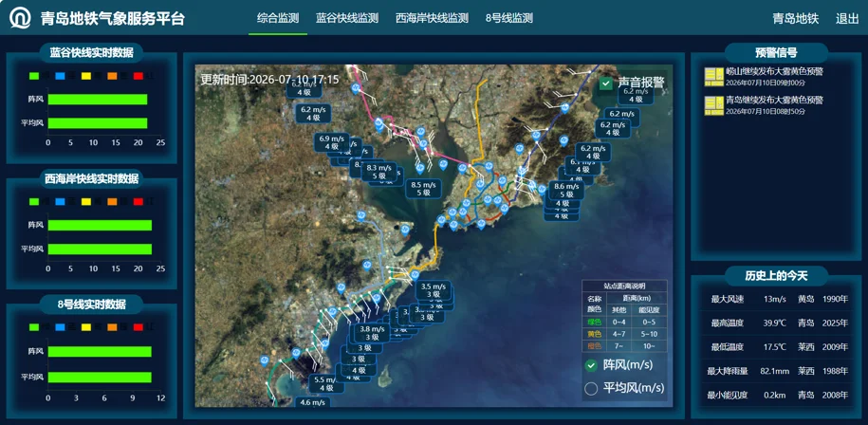Screen dimensions: 868x425
Task: Click red legend swatch in 8号线实时数据
Action: [x=139, y=327]
